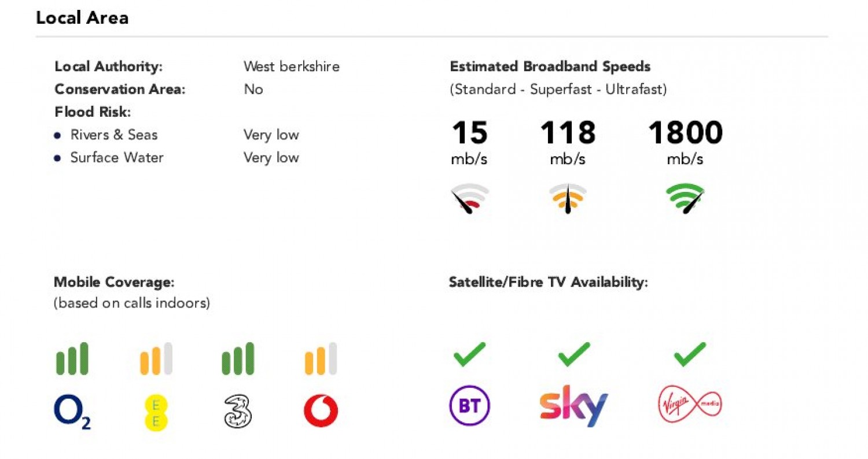This screenshot has height=459, width=868.
Task: Click the purple BT logo
Action: click(469, 406)
